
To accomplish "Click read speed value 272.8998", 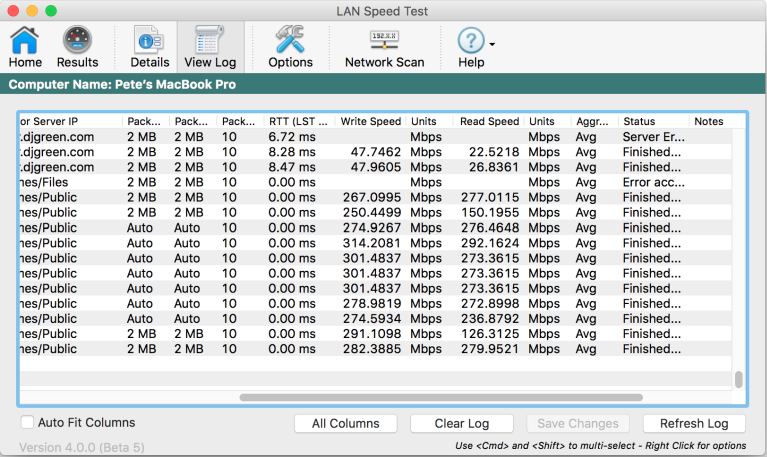I will (x=490, y=303).
